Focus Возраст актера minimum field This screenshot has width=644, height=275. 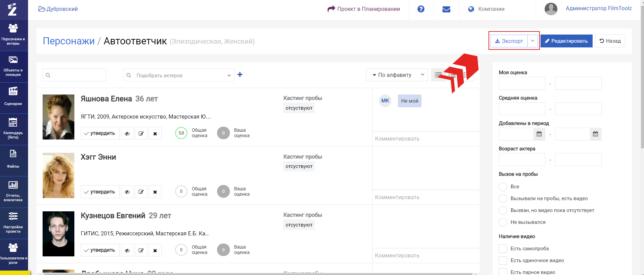(x=522, y=160)
